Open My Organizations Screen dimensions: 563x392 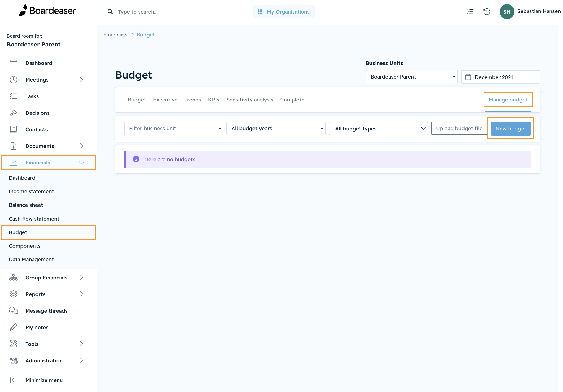pyautogui.click(x=284, y=12)
